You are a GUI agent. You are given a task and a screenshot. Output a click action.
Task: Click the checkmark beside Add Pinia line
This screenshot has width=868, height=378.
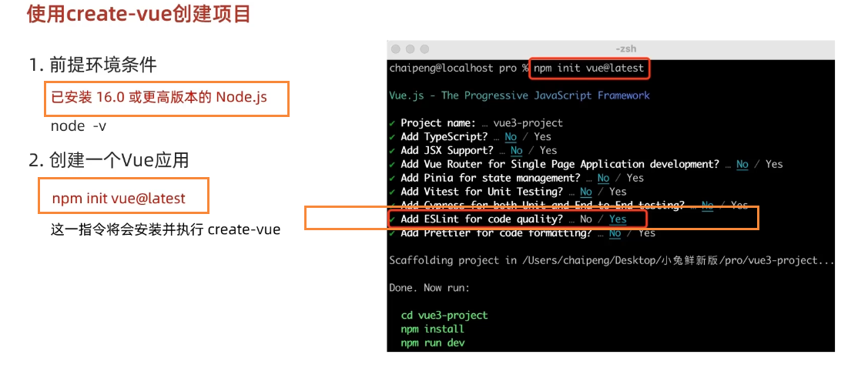(393, 178)
